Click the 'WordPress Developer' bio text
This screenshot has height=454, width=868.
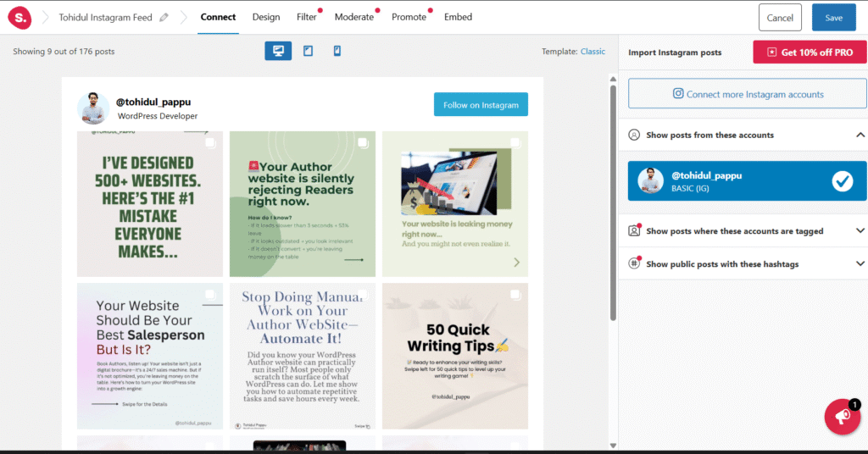pyautogui.click(x=157, y=116)
